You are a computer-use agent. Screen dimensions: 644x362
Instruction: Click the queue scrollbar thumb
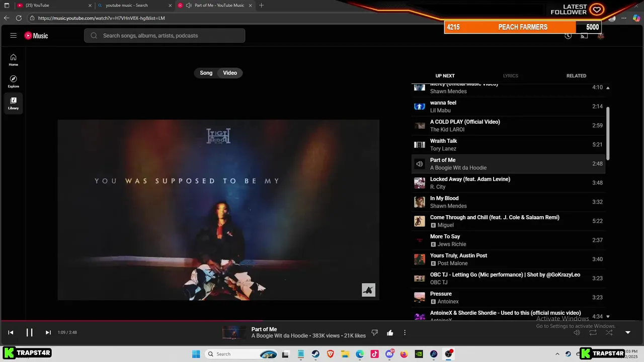pos(608,133)
